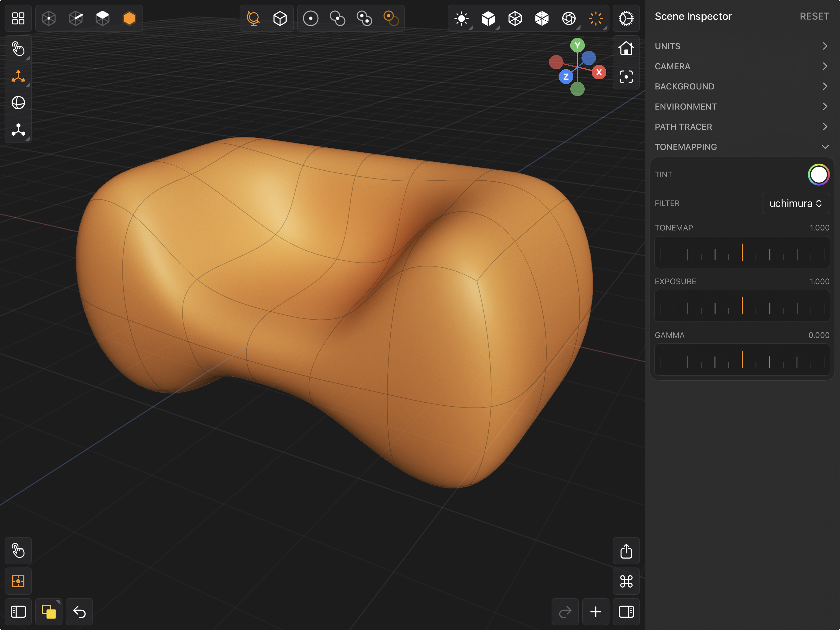This screenshot has height=630, width=840.
Task: Click the plus add object button
Action: (596, 612)
